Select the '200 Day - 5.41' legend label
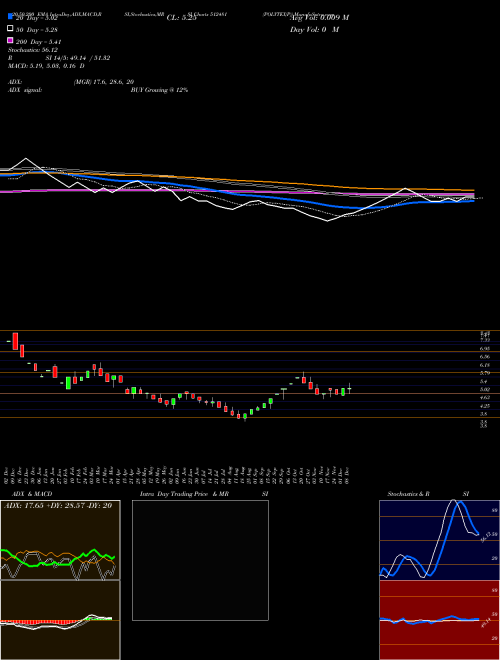 coord(39,42)
